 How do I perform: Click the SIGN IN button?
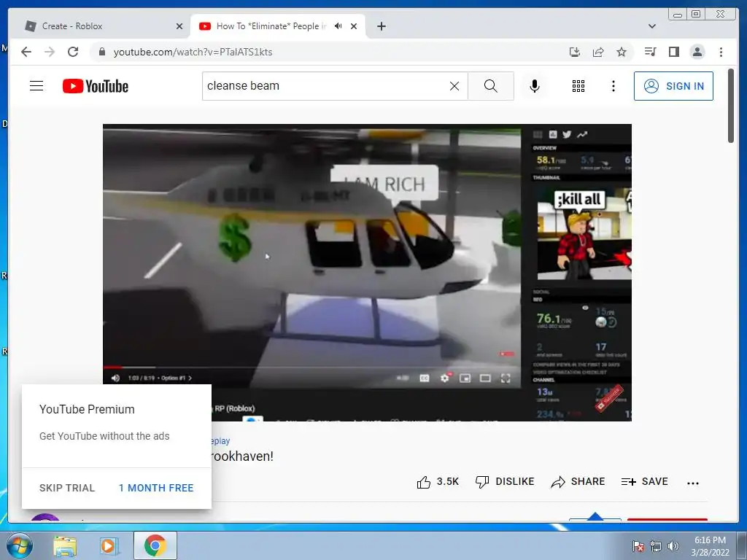point(673,86)
